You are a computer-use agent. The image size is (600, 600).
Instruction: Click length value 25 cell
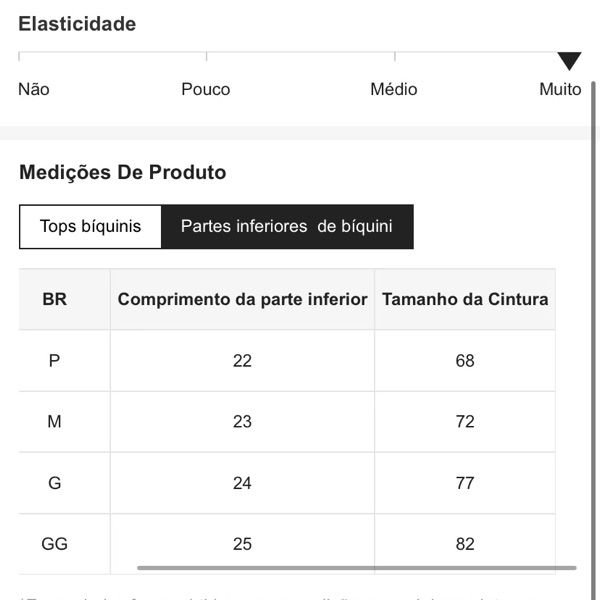click(x=242, y=544)
